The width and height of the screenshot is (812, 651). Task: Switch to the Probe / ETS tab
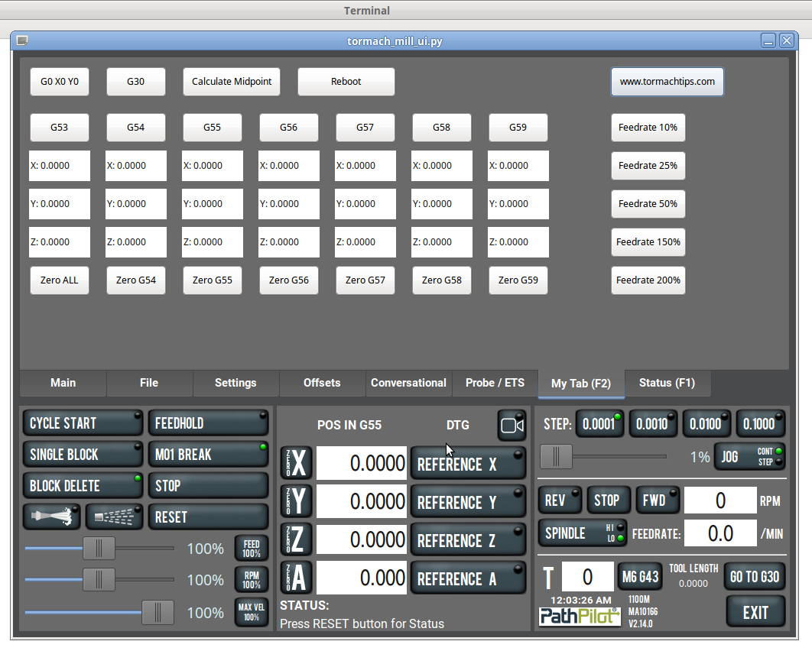[x=495, y=383]
